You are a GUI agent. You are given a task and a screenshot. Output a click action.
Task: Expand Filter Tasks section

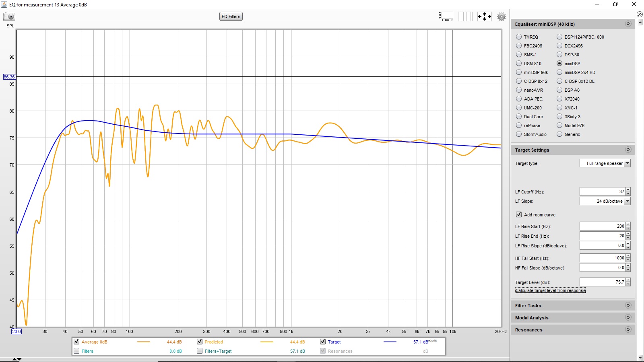[628, 305]
